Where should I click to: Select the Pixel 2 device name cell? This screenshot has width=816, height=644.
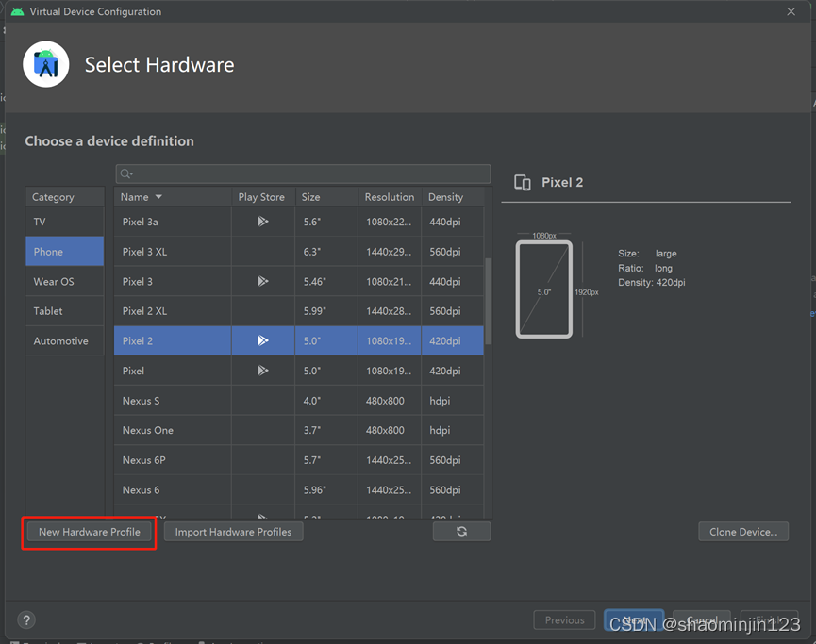(173, 340)
